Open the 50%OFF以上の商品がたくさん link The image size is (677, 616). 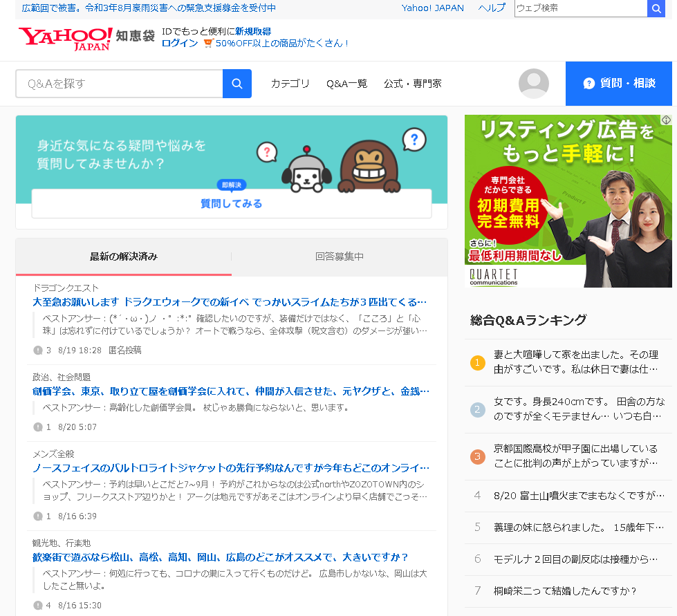(x=281, y=43)
